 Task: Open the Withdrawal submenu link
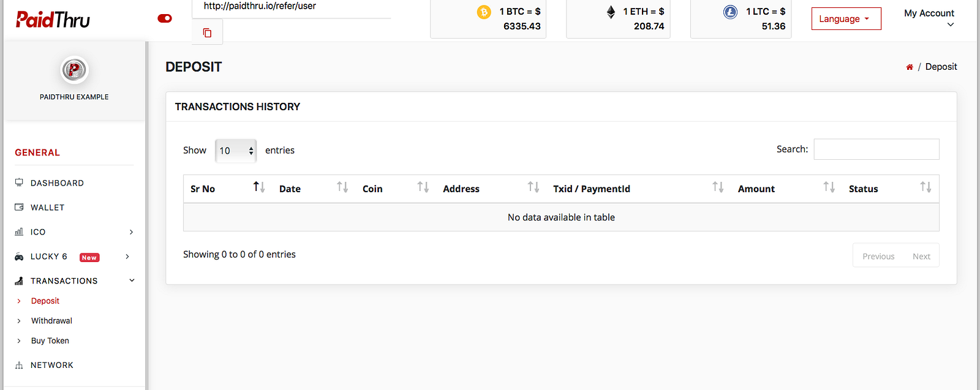click(51, 321)
